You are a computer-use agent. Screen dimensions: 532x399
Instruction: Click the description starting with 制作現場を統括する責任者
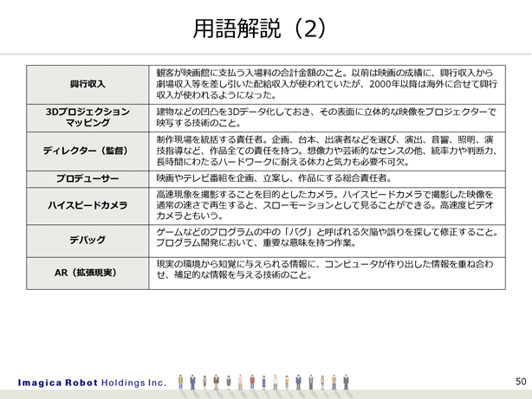pyautogui.click(x=327, y=151)
